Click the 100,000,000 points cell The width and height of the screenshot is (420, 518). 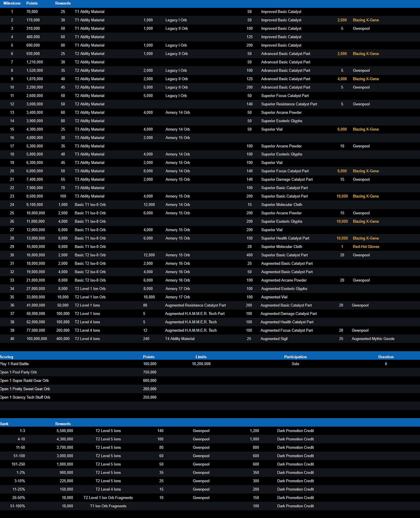click(37, 339)
